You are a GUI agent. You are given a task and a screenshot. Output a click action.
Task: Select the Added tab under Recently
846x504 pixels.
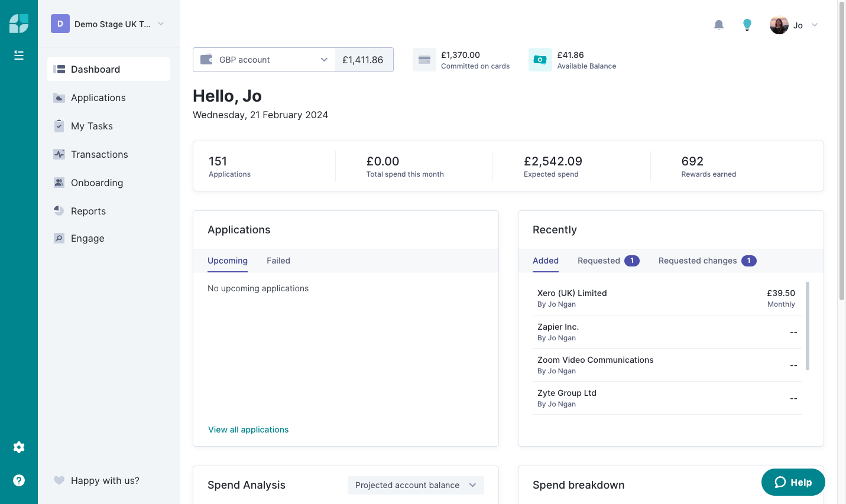pos(546,261)
